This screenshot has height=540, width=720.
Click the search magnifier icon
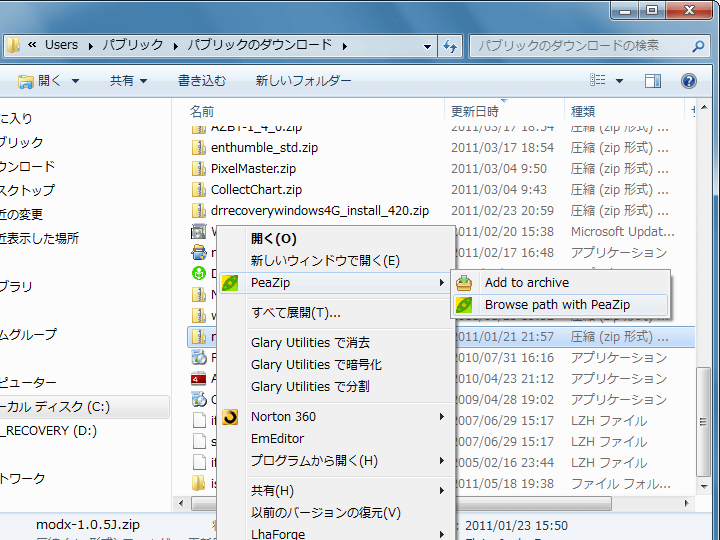(698, 46)
